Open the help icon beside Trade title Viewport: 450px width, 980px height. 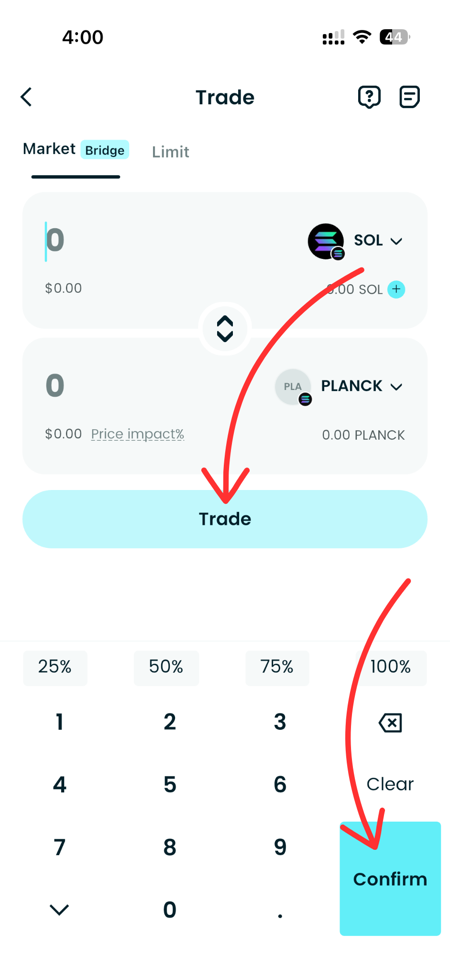pos(369,97)
